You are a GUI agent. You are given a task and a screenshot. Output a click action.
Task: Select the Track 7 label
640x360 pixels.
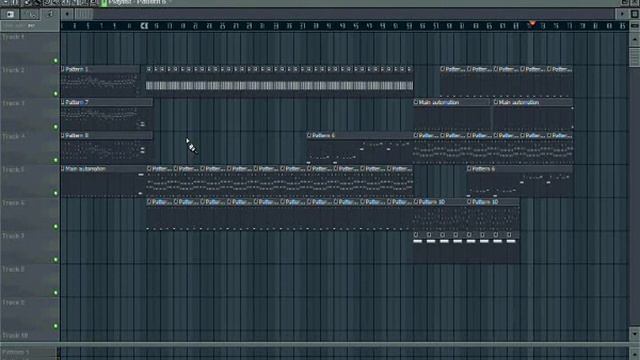[13, 236]
